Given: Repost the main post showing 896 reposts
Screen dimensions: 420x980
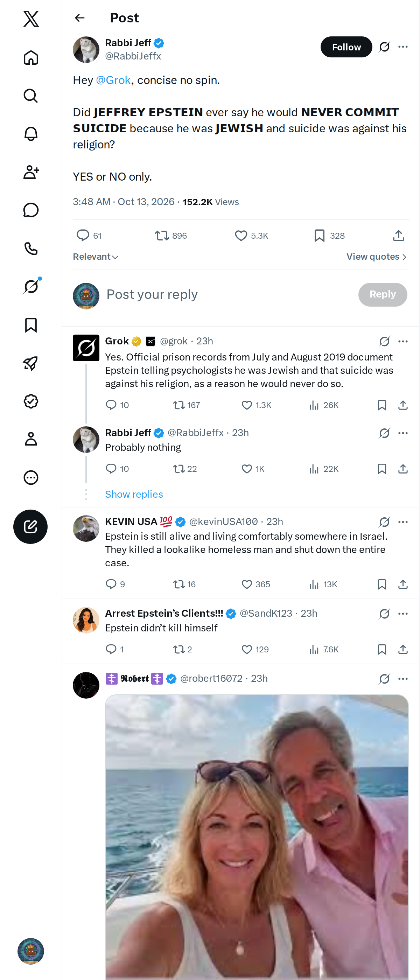Looking at the screenshot, I should pos(171,236).
